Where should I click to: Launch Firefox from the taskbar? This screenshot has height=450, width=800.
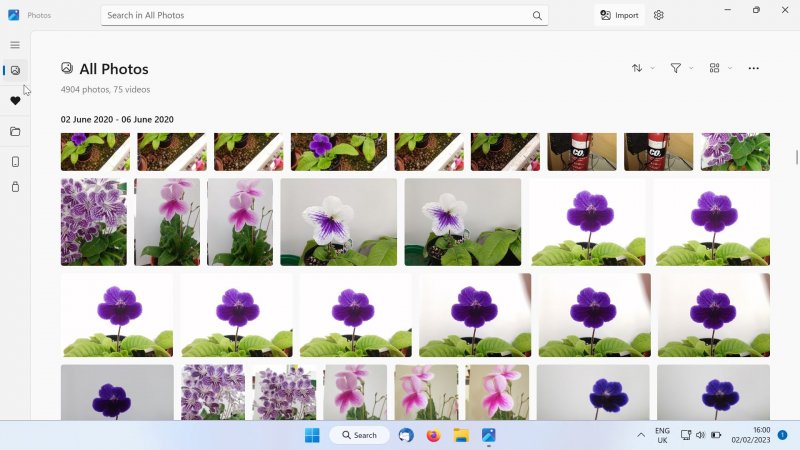coord(433,435)
